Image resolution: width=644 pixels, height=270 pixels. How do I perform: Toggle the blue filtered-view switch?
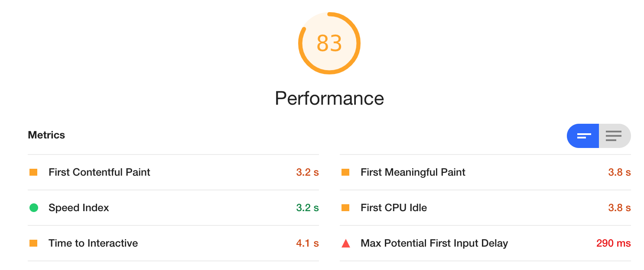point(582,136)
